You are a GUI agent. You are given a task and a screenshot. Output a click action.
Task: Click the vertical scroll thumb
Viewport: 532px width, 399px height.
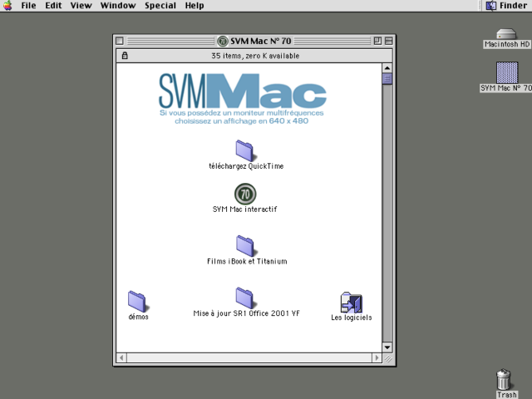tap(387, 79)
